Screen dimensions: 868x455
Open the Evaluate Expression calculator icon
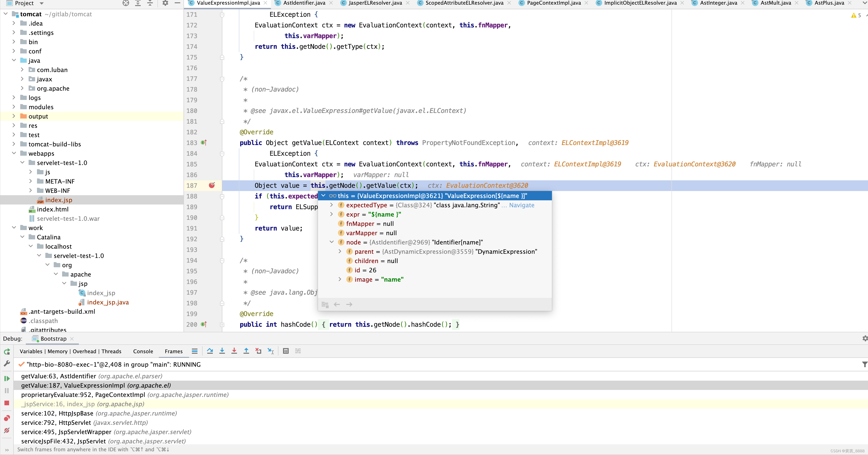pos(286,351)
